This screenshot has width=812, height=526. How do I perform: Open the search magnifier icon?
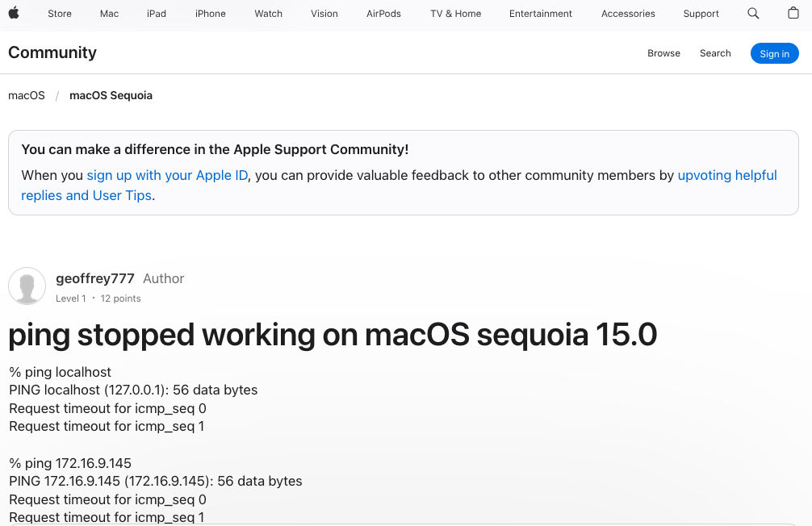click(x=753, y=14)
